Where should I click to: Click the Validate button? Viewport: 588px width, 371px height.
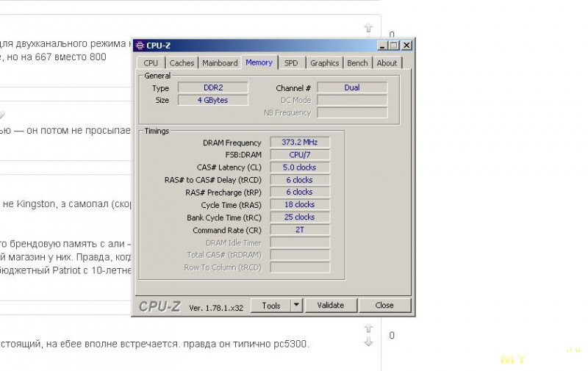pyautogui.click(x=330, y=306)
